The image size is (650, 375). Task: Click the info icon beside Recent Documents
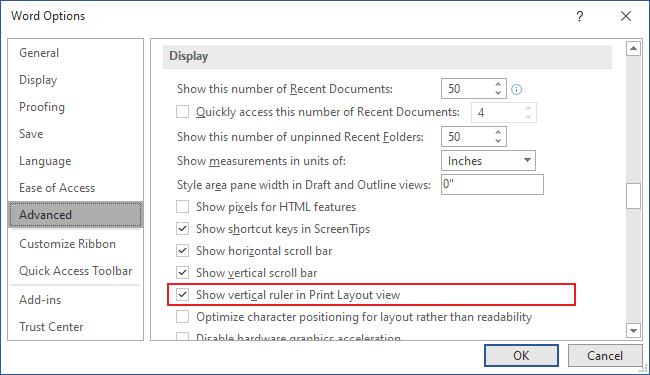click(517, 90)
